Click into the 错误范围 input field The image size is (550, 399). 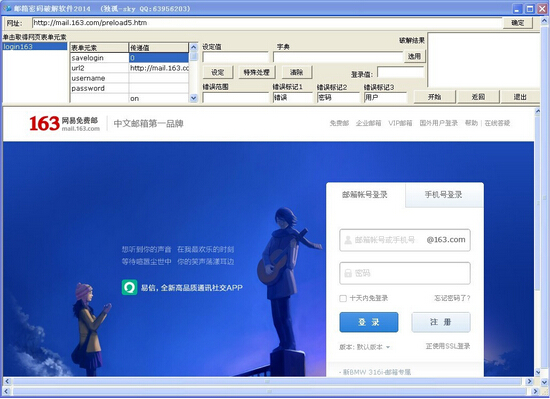236,97
